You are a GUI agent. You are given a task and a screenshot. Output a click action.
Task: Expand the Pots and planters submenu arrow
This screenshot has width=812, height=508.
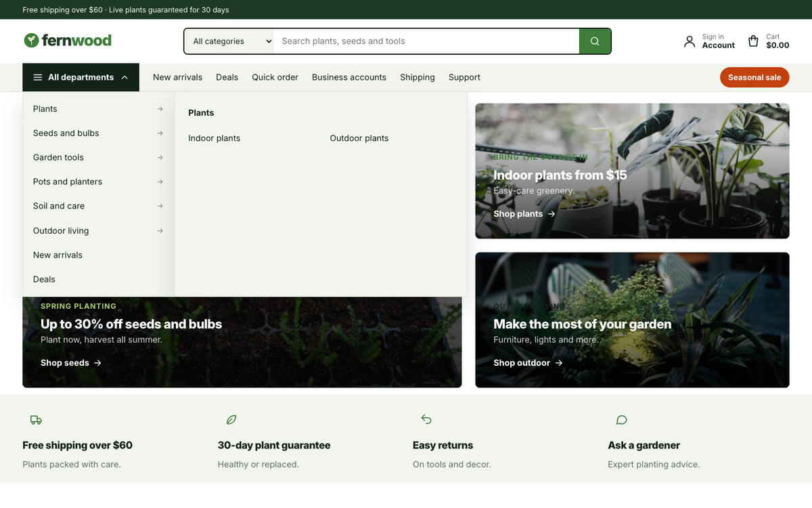pos(160,182)
